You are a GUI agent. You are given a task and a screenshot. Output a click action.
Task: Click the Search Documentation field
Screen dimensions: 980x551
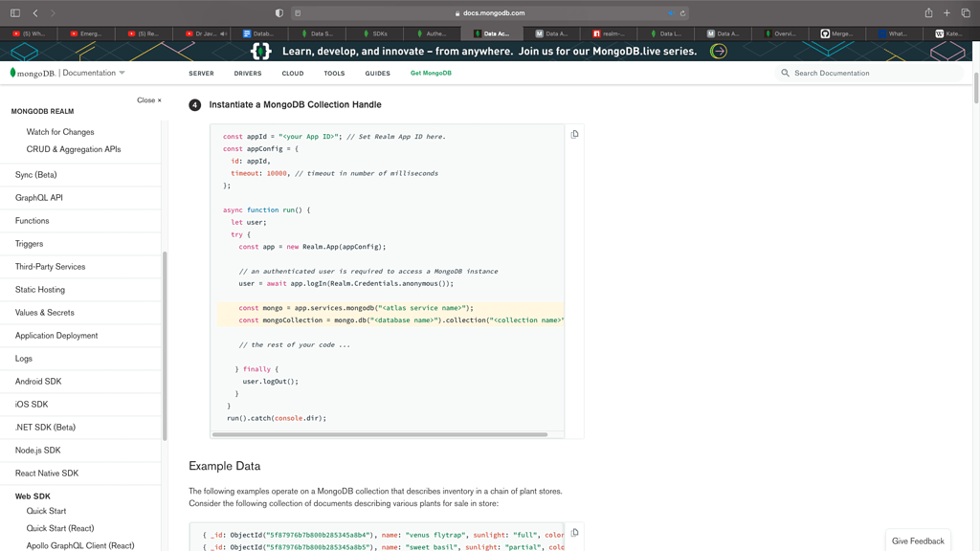coord(871,73)
